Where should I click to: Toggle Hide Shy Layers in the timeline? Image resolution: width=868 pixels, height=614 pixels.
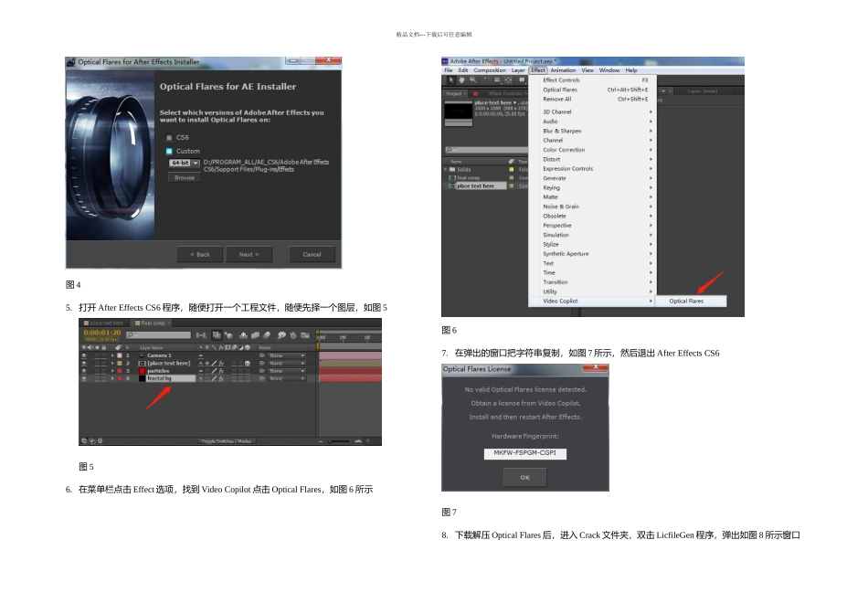pyautogui.click(x=243, y=335)
